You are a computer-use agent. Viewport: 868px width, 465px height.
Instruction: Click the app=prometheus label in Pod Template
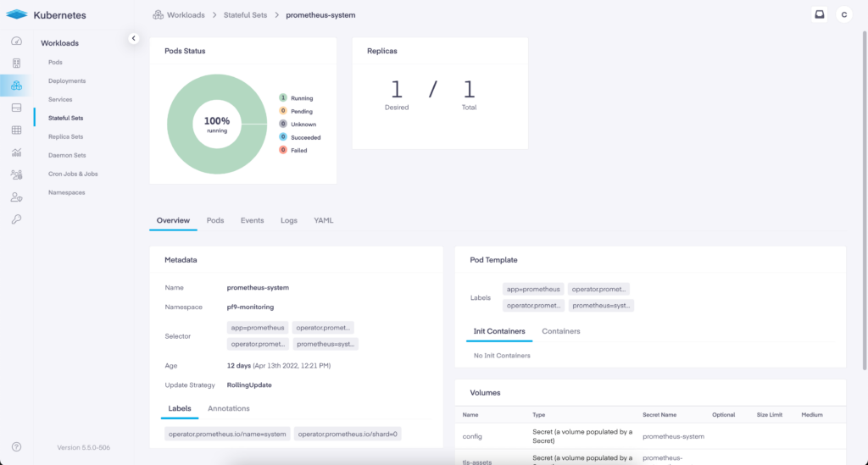point(533,289)
